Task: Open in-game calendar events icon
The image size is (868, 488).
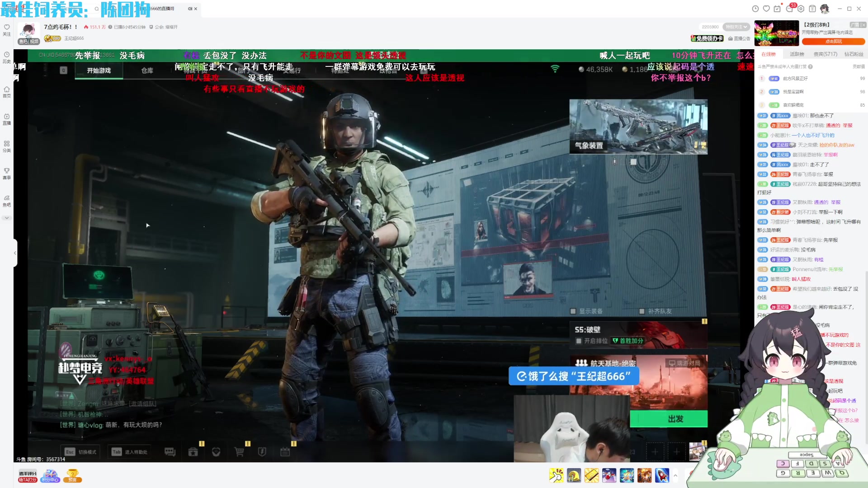Action: click(285, 452)
